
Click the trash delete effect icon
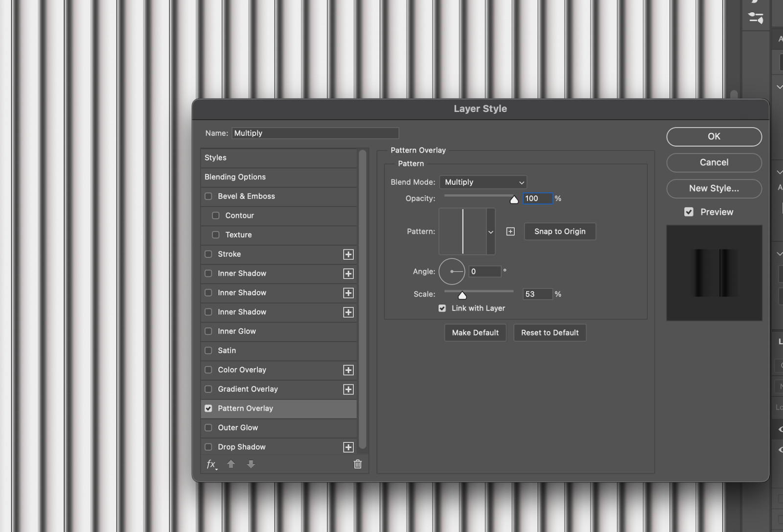tap(358, 464)
